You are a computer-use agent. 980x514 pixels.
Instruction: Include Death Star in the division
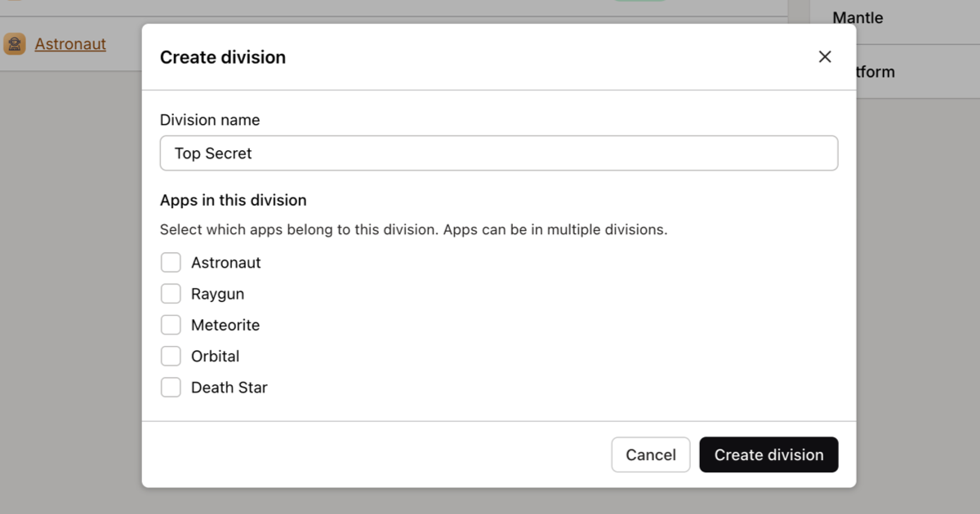click(x=171, y=387)
